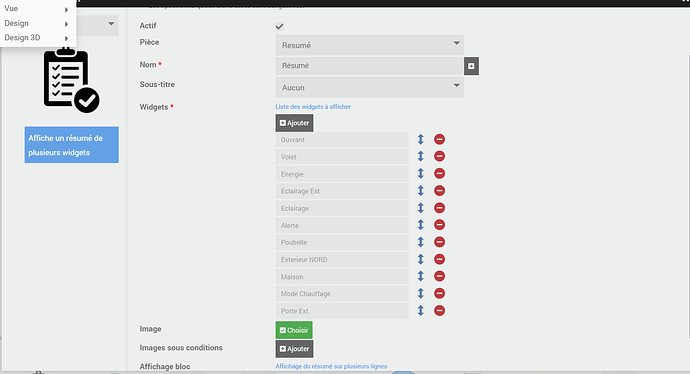The image size is (690, 374).
Task: Remove the Eclairage Ext widget
Action: pyautogui.click(x=439, y=191)
